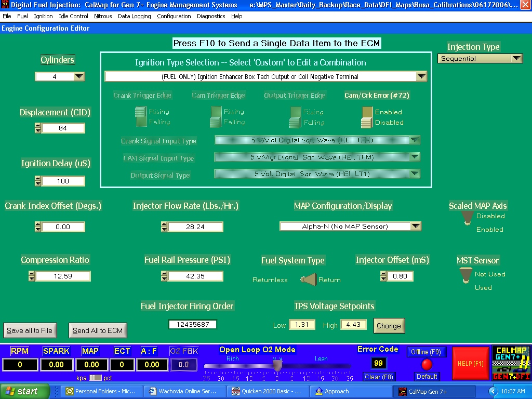The width and height of the screenshot is (532, 399).
Task: Toggle the kpa/pct MAP units switch
Action: [x=96, y=378]
